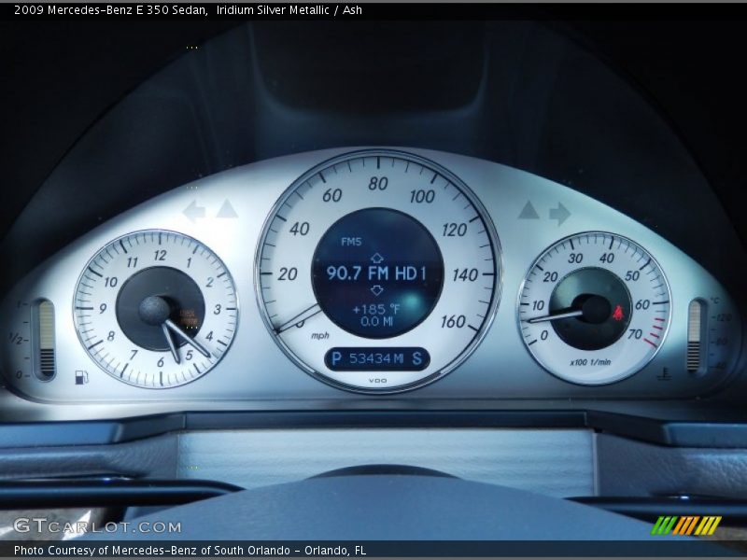The height and width of the screenshot is (560, 747).
Task: Select the 90.7 FM HD1 station readout
Action: 376,273
